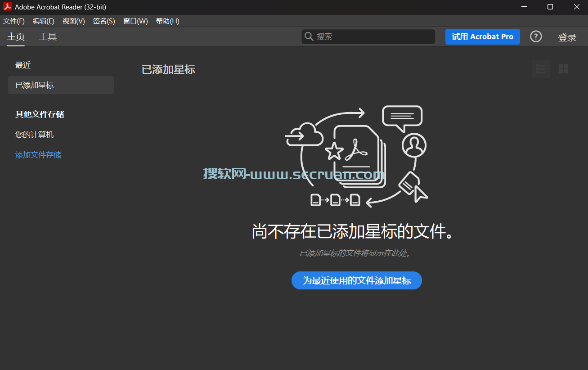The width and height of the screenshot is (588, 370).
Task: Click 已添加星标的文件将显示在此处 hint text
Action: [x=355, y=253]
